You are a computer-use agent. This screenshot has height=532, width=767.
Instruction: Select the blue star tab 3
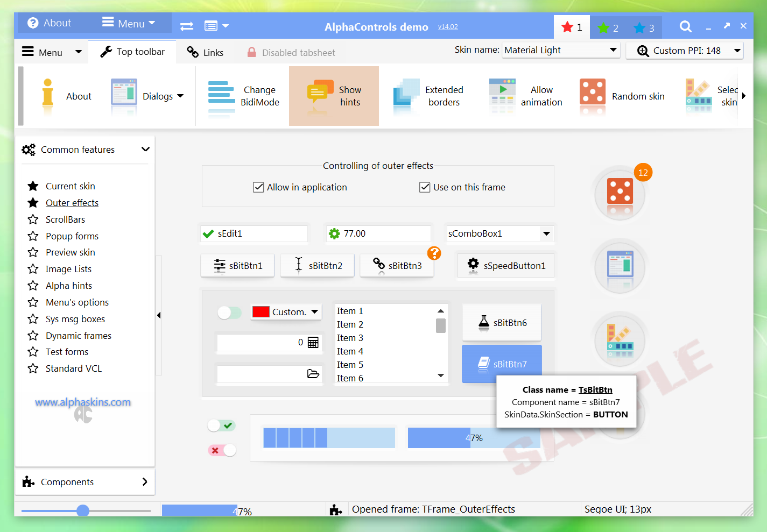tap(644, 27)
